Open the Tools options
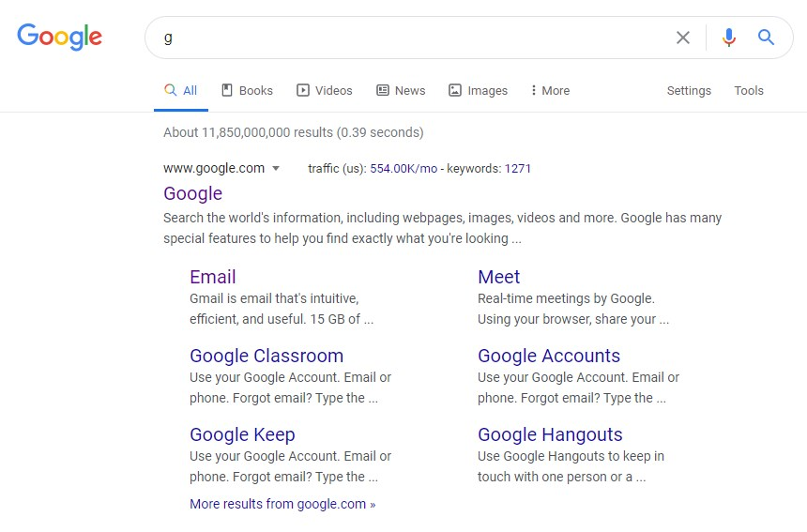Image resolution: width=807 pixels, height=532 pixels. tap(748, 91)
